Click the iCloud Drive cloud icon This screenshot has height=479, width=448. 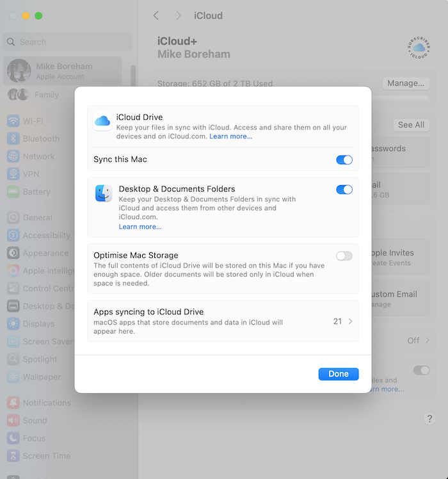point(102,121)
